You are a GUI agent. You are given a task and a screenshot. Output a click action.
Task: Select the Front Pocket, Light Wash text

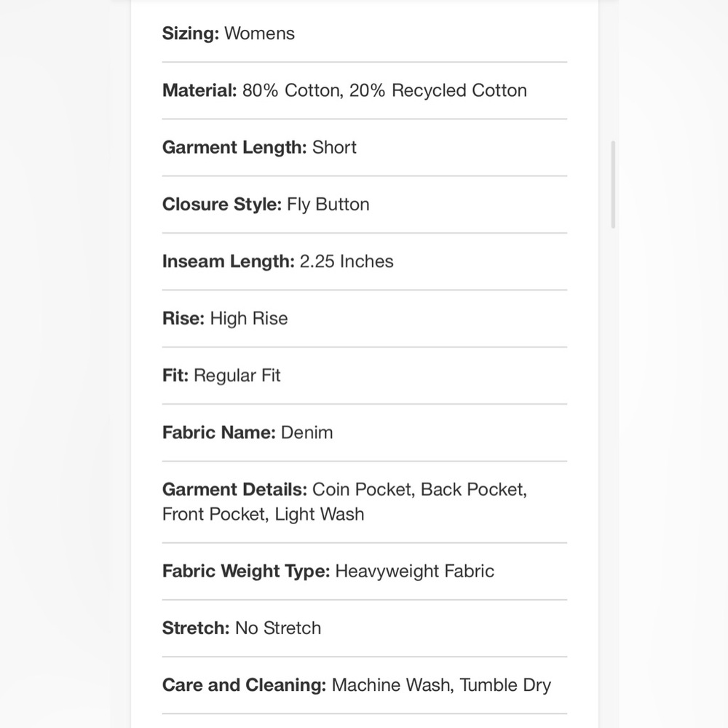(264, 515)
